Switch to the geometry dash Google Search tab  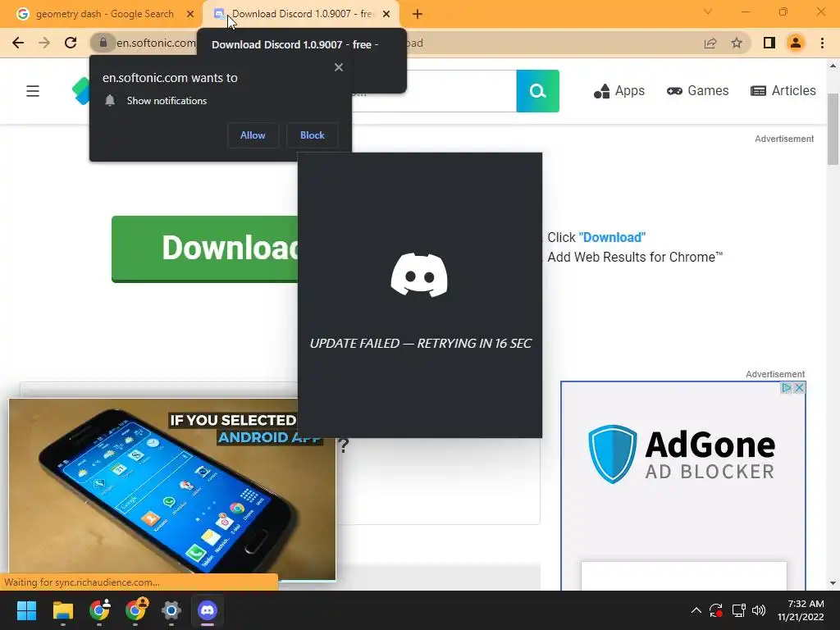coord(105,14)
